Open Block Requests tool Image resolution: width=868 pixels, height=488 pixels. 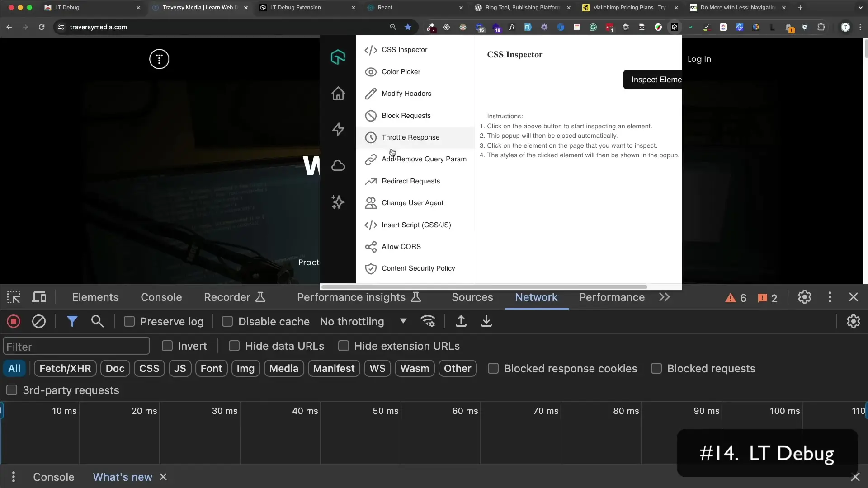tap(415, 116)
